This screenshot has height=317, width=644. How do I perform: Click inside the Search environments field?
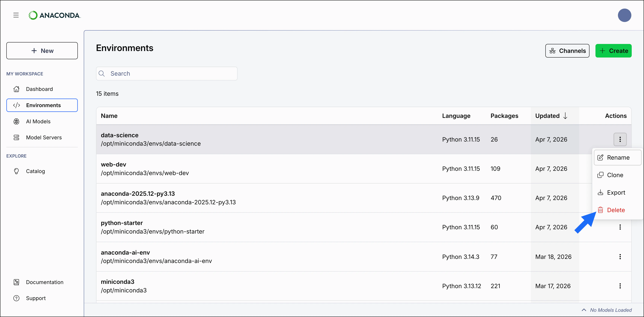[166, 73]
